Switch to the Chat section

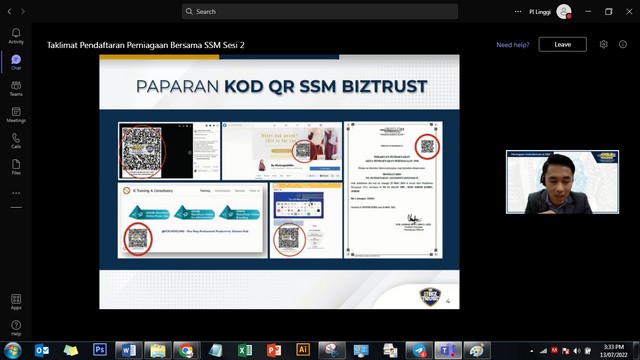click(16, 62)
